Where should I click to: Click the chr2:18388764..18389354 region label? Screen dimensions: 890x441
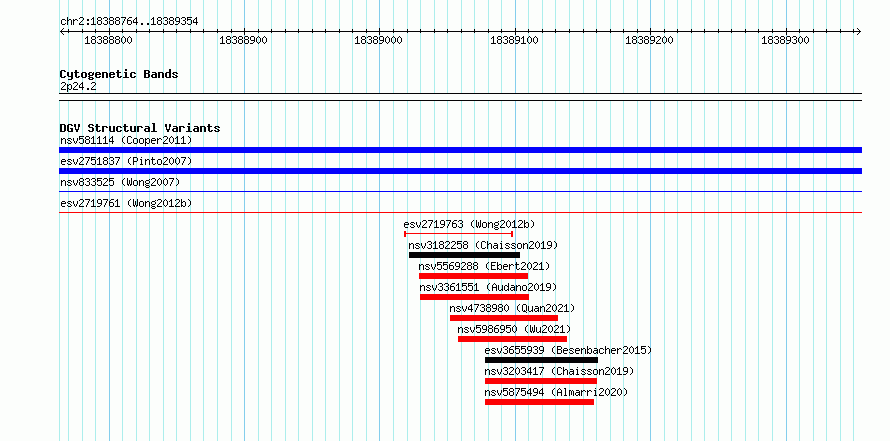(x=129, y=22)
